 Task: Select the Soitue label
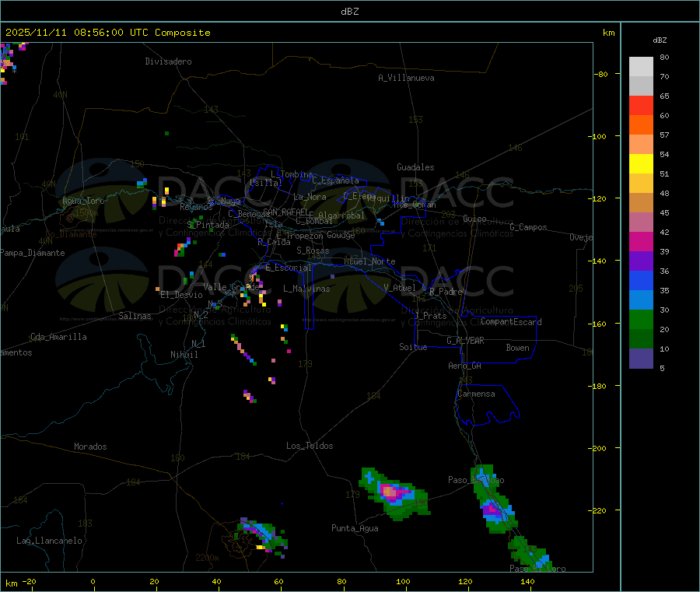coord(414,347)
